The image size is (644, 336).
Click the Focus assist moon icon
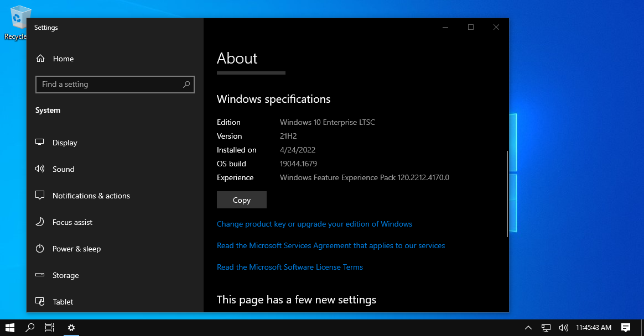pos(40,222)
